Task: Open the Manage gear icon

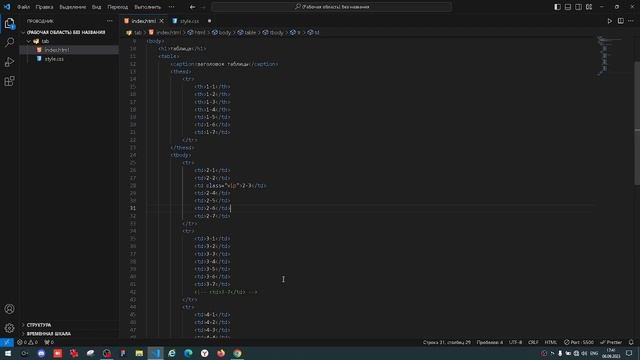Action: click(x=9, y=328)
